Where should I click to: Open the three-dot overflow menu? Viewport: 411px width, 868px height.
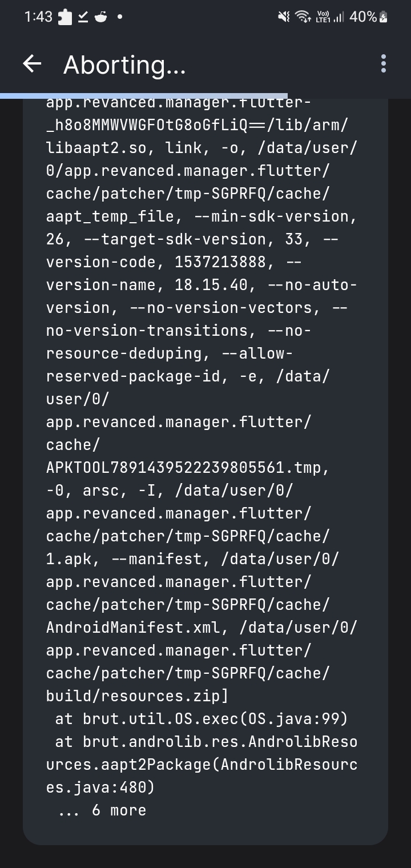383,64
